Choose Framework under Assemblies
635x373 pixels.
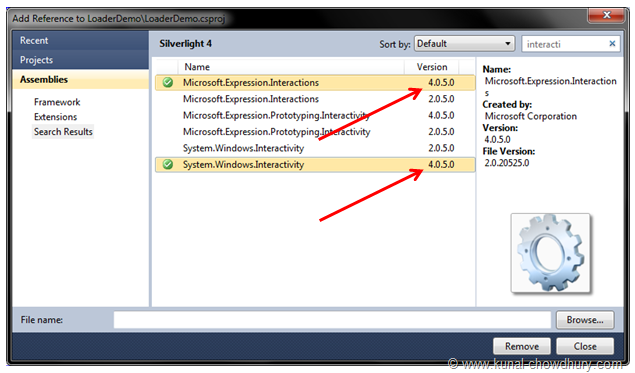coord(57,102)
